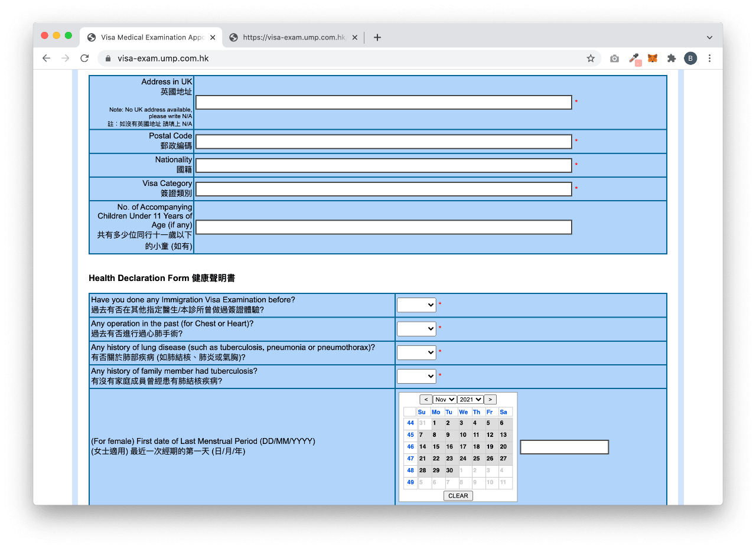
Task: Open the Chrome profile B avatar
Action: point(690,58)
